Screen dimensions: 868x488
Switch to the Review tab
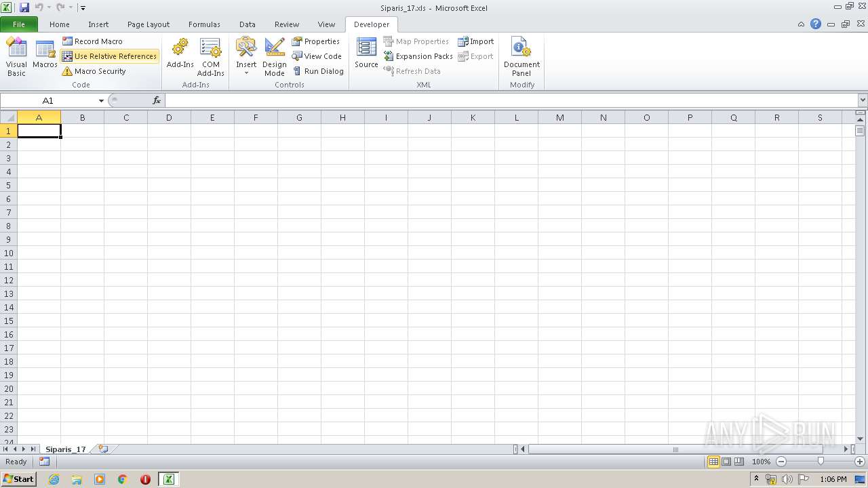tap(287, 24)
